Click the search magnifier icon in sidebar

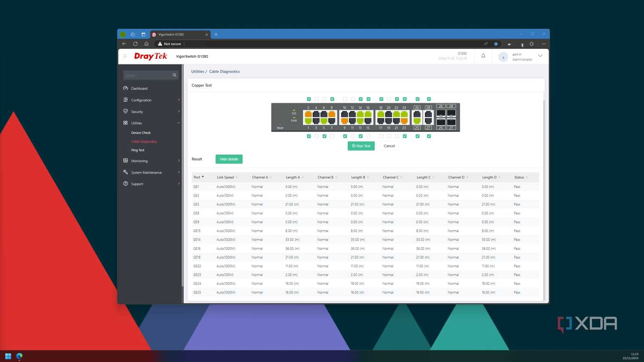point(174,75)
